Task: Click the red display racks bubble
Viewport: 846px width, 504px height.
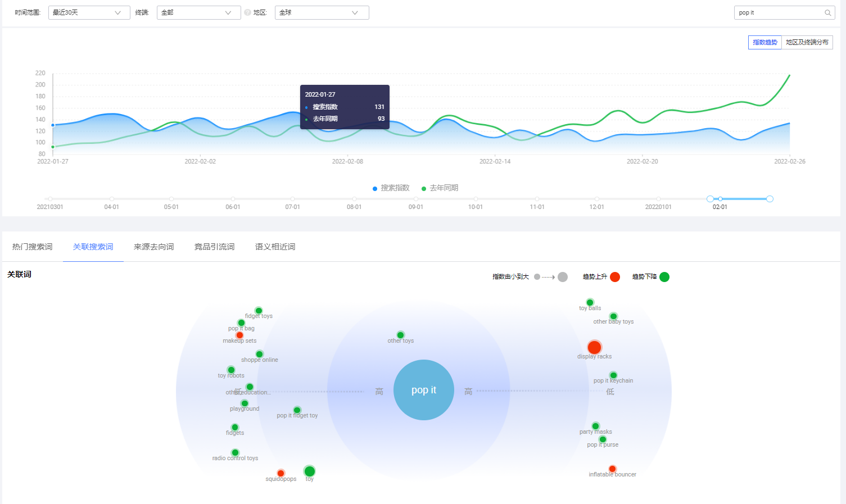Action: click(594, 347)
